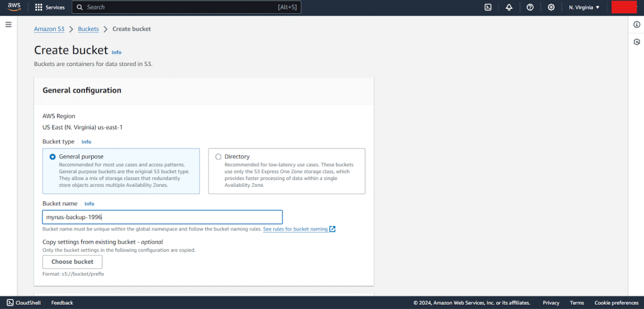Image resolution: width=644 pixels, height=309 pixels.
Task: Click the Bucket name input field
Action: (162, 217)
